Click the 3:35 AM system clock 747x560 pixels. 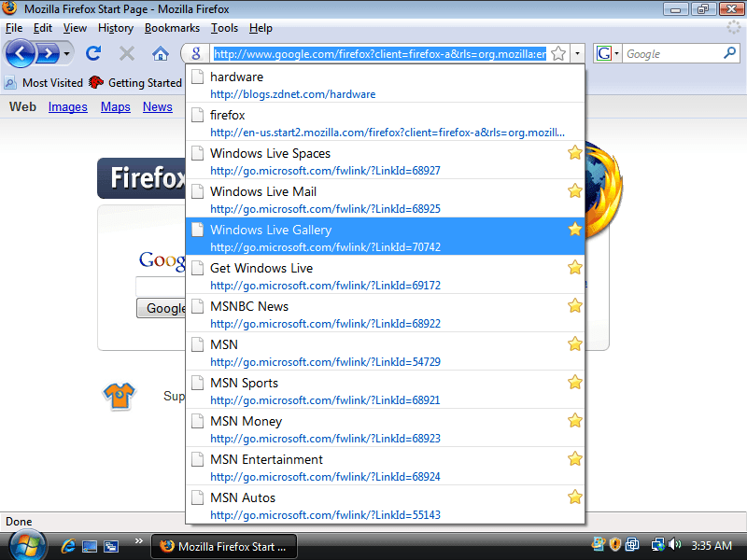coord(712,545)
